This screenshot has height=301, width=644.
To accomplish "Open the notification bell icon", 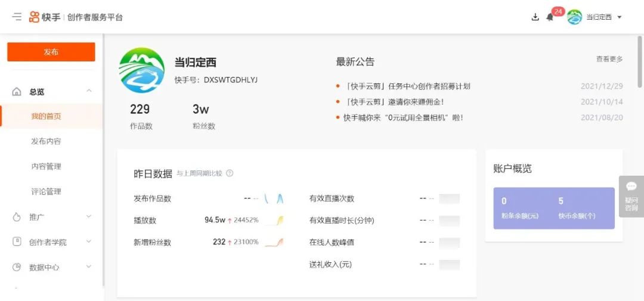I will tap(550, 17).
